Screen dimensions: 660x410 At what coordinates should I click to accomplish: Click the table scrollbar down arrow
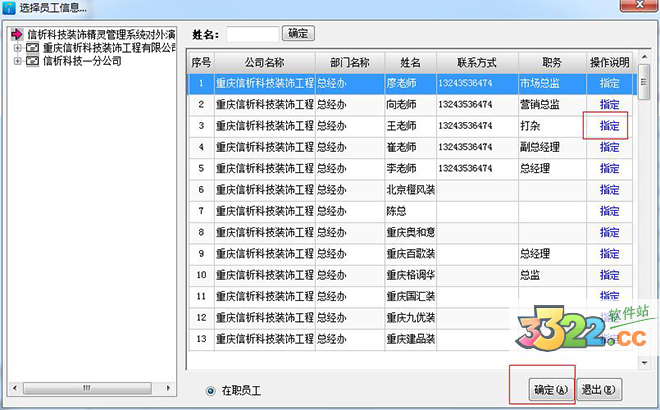click(644, 362)
